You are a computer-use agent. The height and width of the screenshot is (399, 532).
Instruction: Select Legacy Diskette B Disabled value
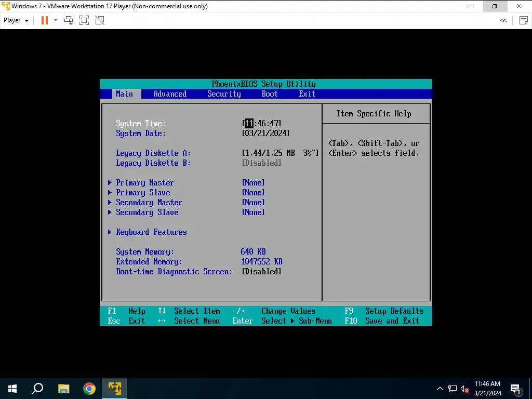coord(261,163)
